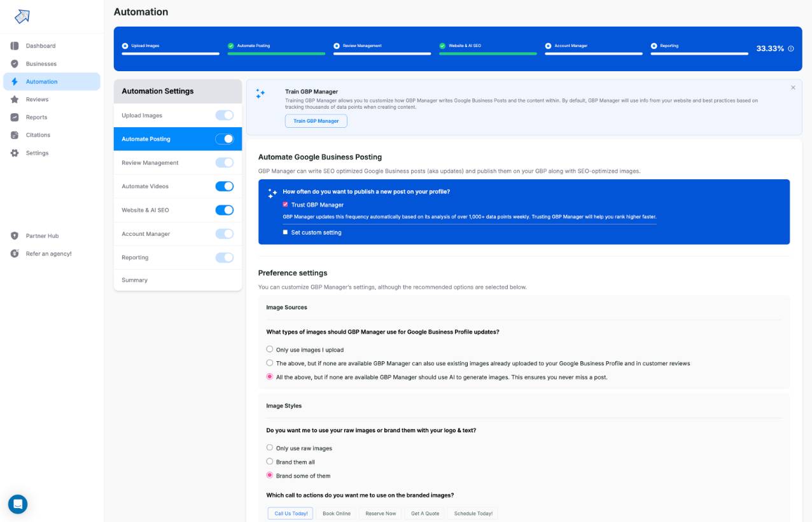Choose the Reserve Now call to action
Screen dimensions: 812x522
(381, 513)
